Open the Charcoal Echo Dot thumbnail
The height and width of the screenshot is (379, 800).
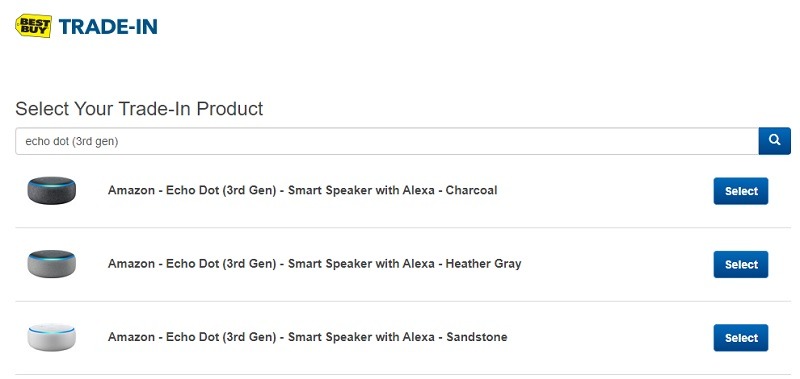(52, 190)
